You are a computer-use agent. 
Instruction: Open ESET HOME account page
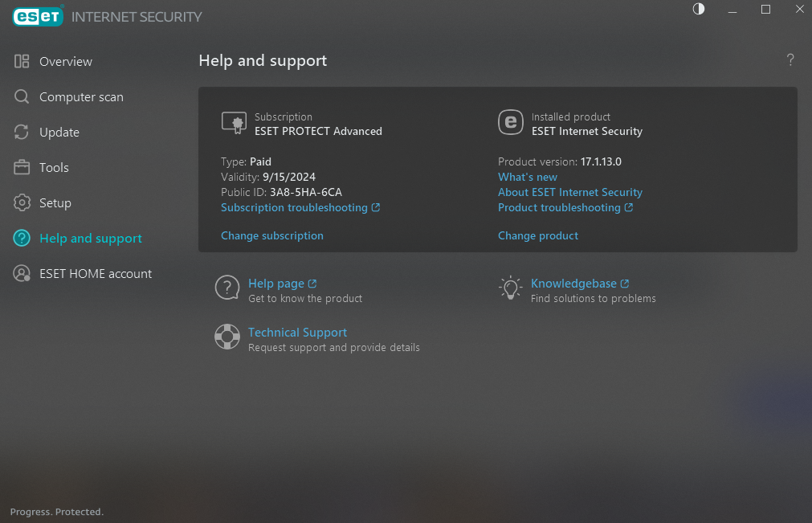(x=95, y=274)
